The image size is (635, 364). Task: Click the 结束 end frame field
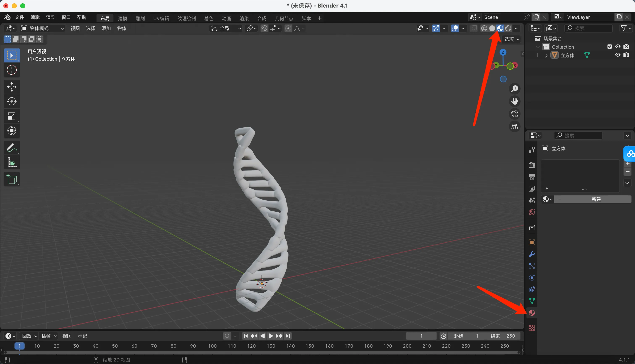click(x=502, y=336)
